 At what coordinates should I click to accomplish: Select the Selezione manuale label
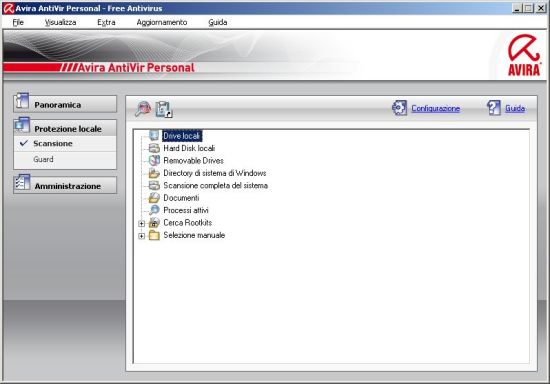pyautogui.click(x=194, y=235)
